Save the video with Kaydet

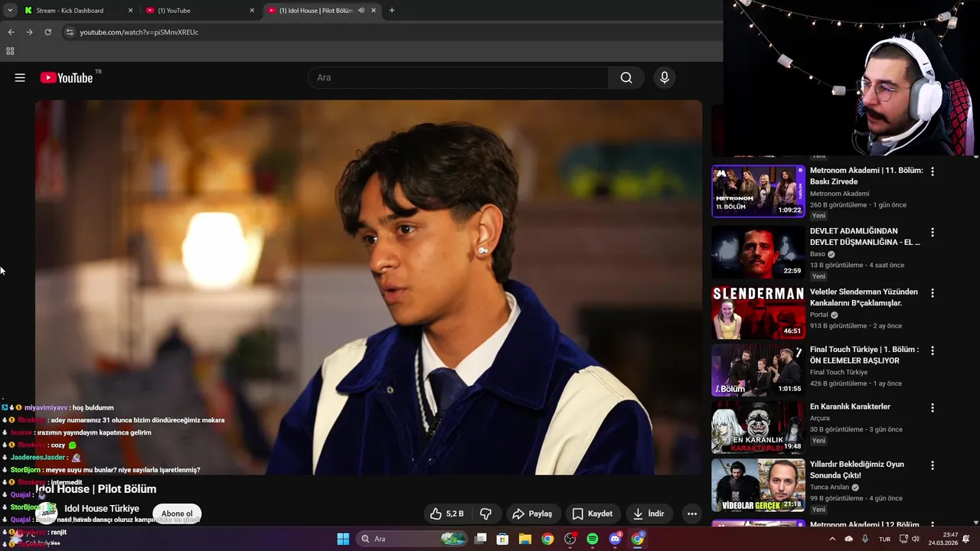[x=593, y=514]
